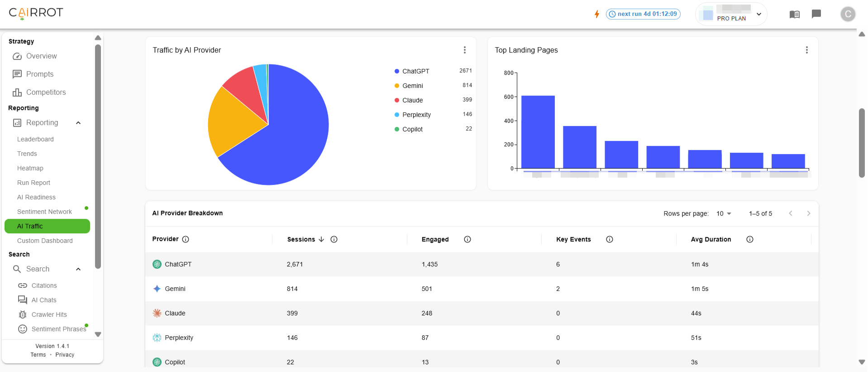Open Custom Dashboard

click(45, 241)
